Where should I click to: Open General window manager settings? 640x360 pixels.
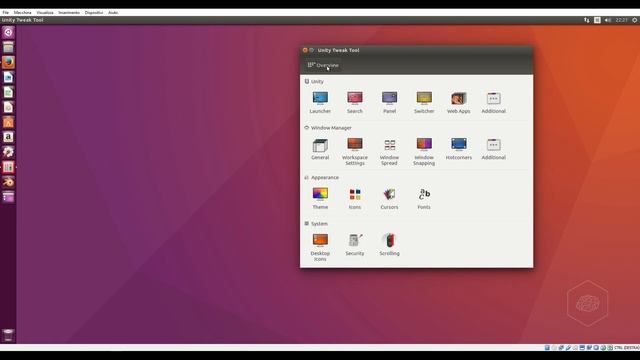[x=320, y=149]
